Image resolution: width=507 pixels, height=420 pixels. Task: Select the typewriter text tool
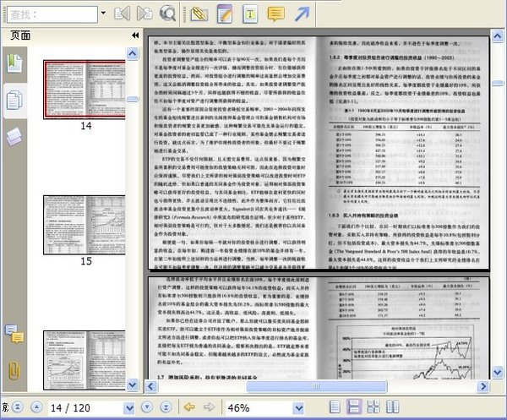(x=250, y=14)
